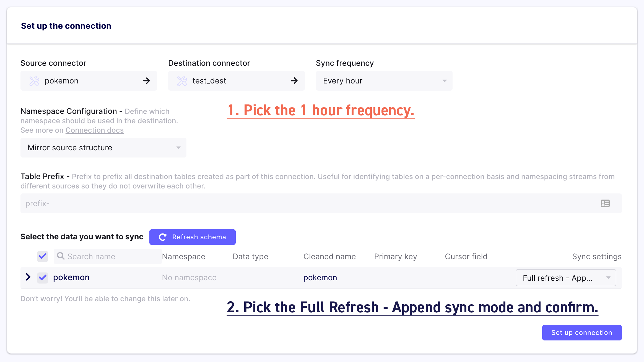Open Full refresh sync mode dropdown

566,278
